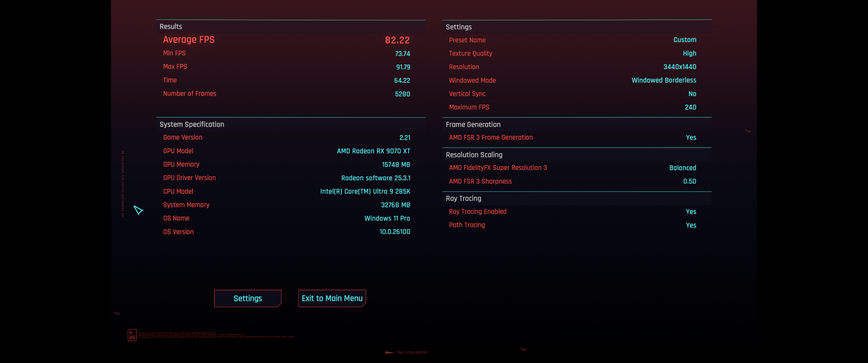Click the Number of Frames value 5280

tap(402, 94)
